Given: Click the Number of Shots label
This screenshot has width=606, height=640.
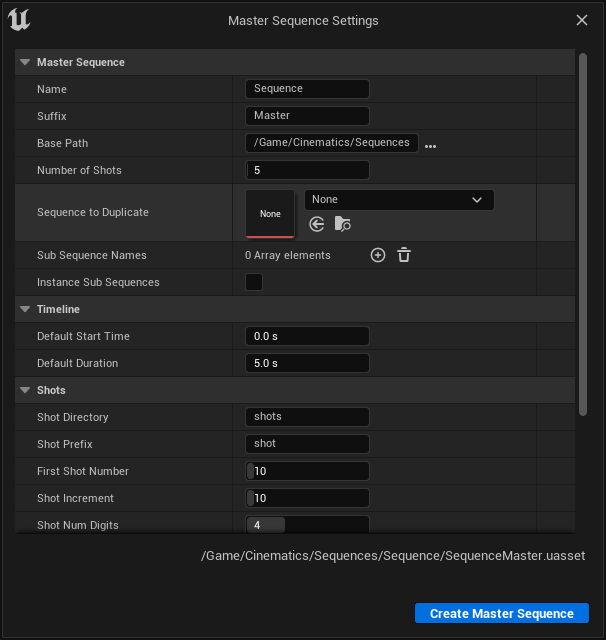Looking at the screenshot, I should (79, 170).
